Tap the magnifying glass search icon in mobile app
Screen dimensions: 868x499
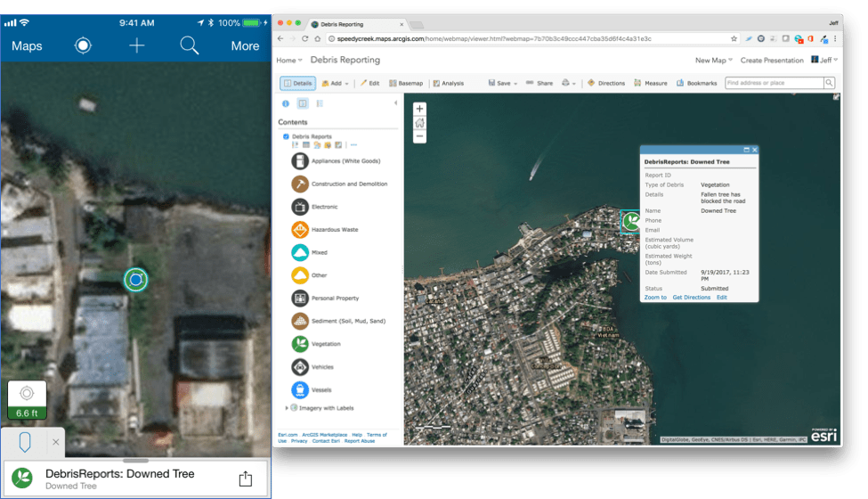(x=189, y=45)
